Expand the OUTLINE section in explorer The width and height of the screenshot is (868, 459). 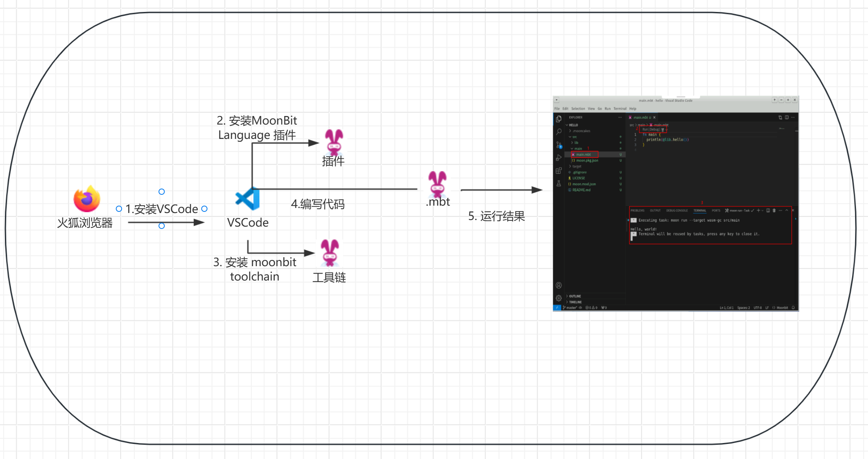point(575,296)
